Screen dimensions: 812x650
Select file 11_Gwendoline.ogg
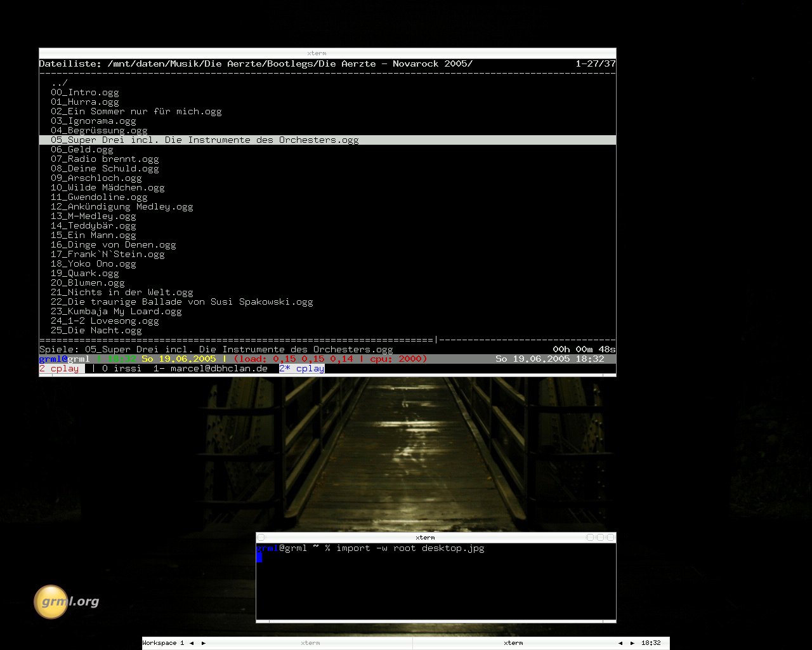point(99,197)
